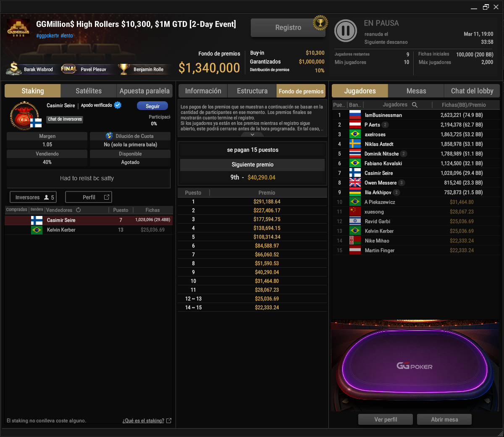The image size is (504, 437).
Task: Open the external link icon beside ¿Qué es el staking?
Action: [x=169, y=421]
